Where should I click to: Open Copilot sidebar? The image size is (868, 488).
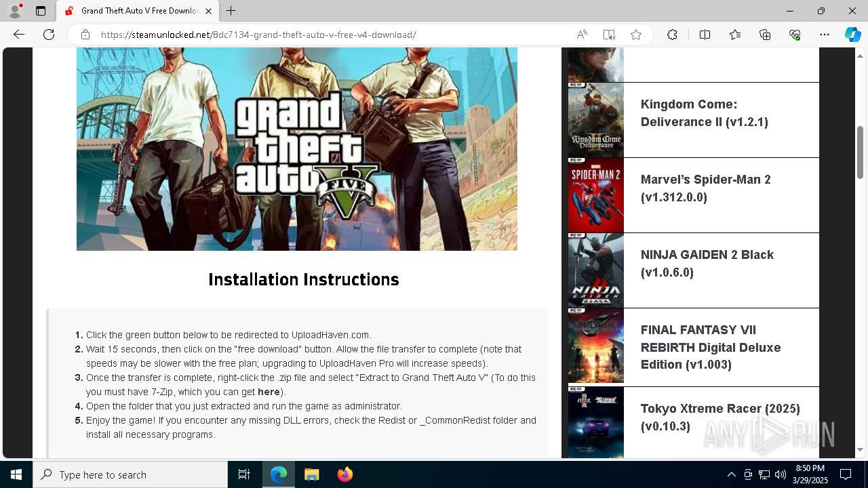pos(852,35)
